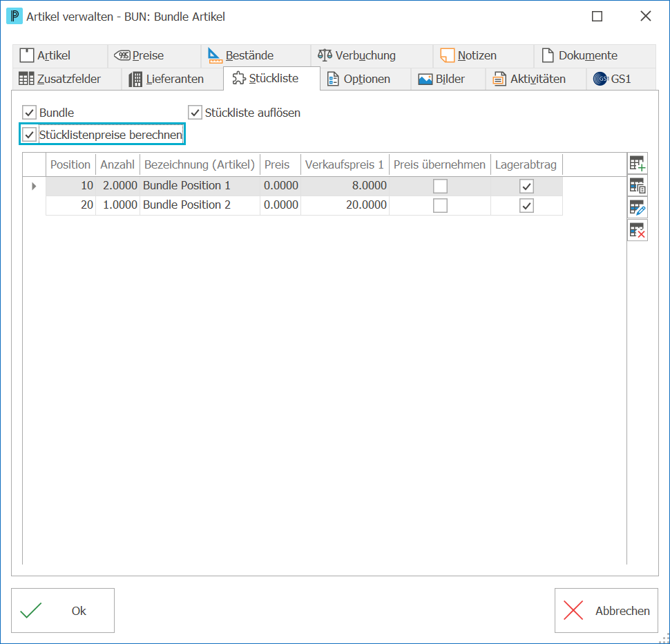
Task: Select the Bundle Position 1 cell
Action: point(200,186)
